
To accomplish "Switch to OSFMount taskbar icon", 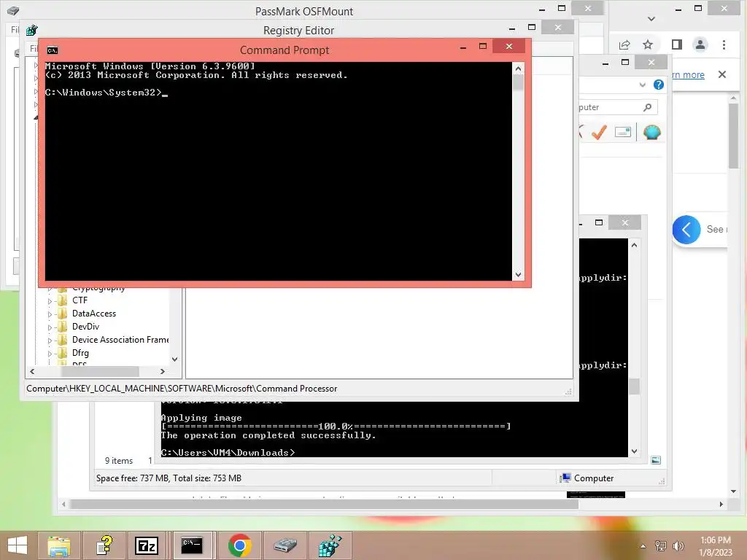I will tap(285, 545).
